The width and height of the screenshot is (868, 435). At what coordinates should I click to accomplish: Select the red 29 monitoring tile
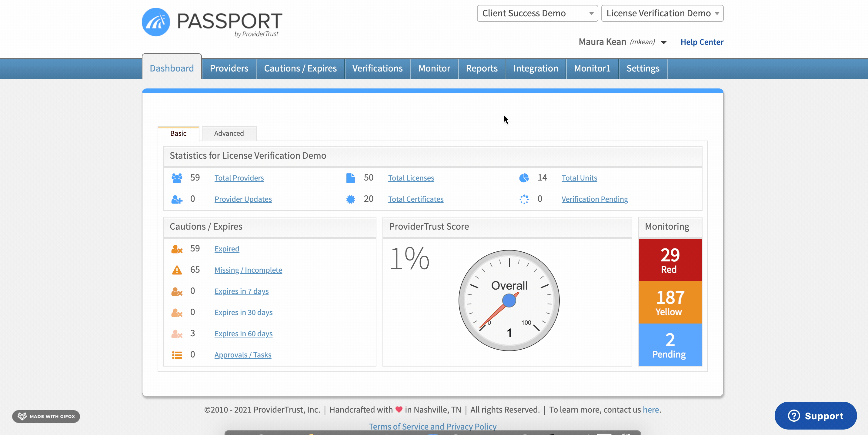click(670, 260)
